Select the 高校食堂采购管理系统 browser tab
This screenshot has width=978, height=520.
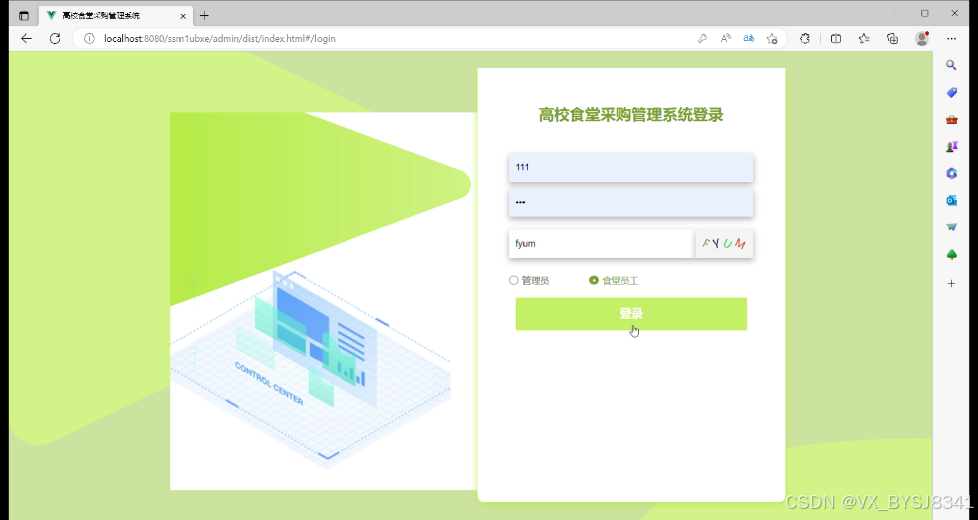[x=117, y=16]
